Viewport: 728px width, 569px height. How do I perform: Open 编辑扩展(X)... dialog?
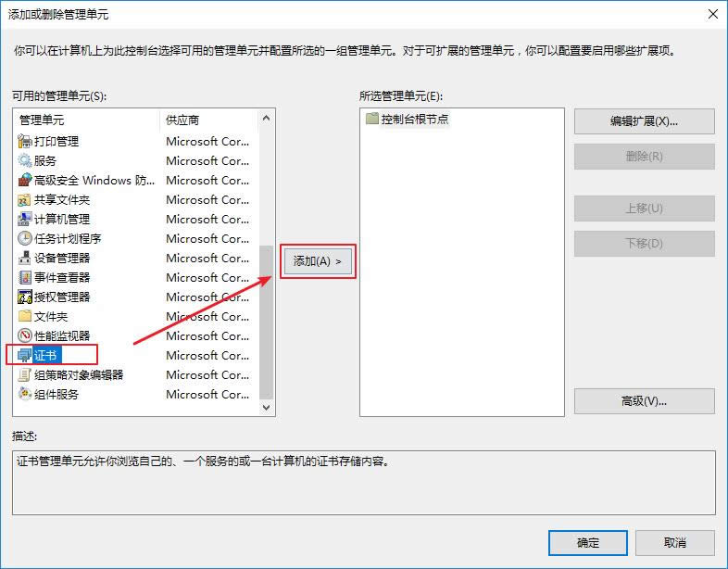(644, 121)
